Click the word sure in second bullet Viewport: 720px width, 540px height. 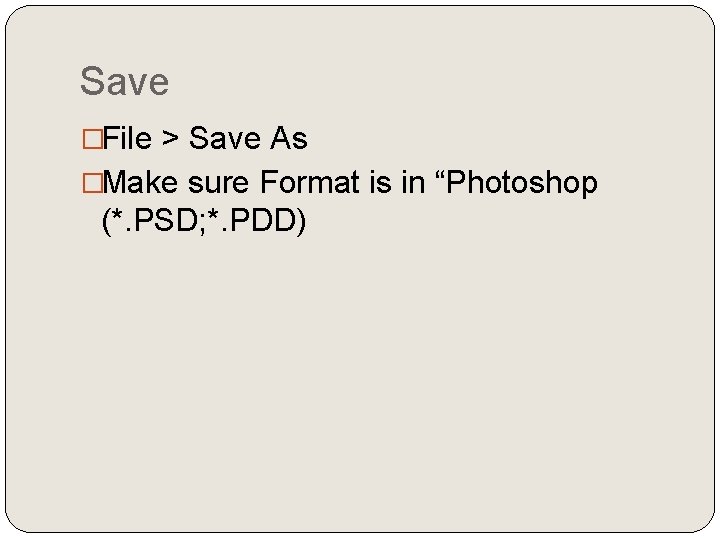point(219,184)
